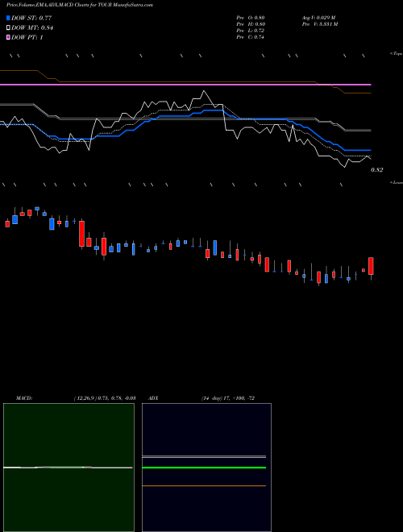The width and height of the screenshot is (403, 532).
Task: Click the ADX (14 day) values text
Action: [x=228, y=398]
